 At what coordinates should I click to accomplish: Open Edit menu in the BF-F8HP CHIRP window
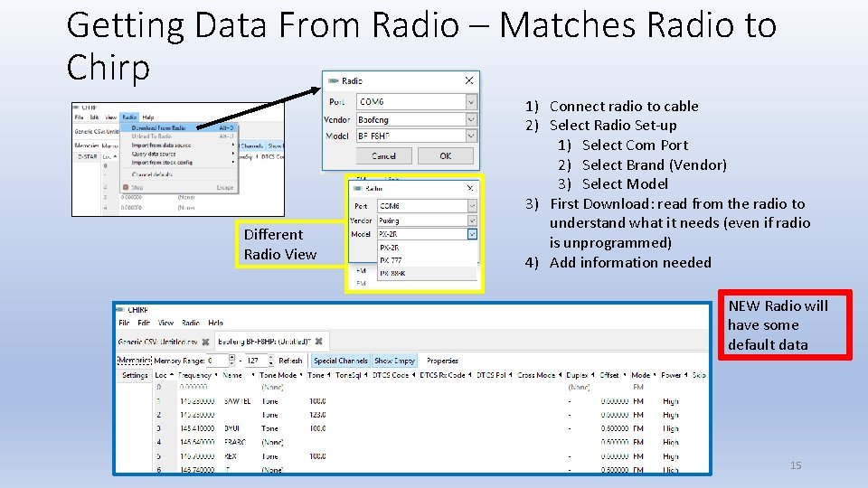click(144, 323)
